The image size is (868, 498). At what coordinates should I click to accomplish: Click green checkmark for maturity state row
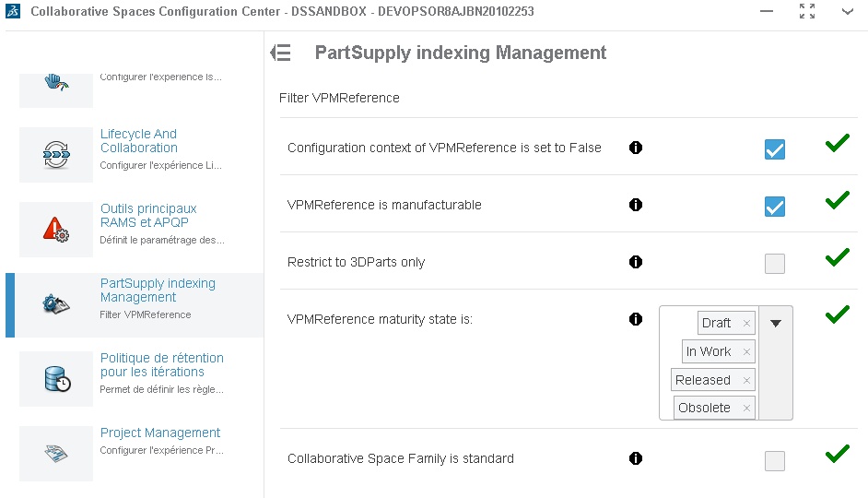pyautogui.click(x=837, y=314)
